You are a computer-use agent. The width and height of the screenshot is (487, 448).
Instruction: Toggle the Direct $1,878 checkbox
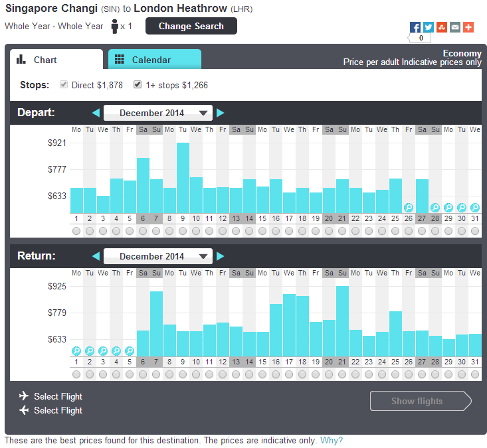[64, 84]
